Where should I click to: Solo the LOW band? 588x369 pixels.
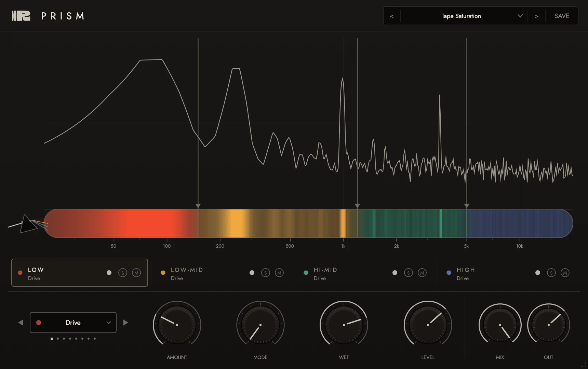pos(123,273)
